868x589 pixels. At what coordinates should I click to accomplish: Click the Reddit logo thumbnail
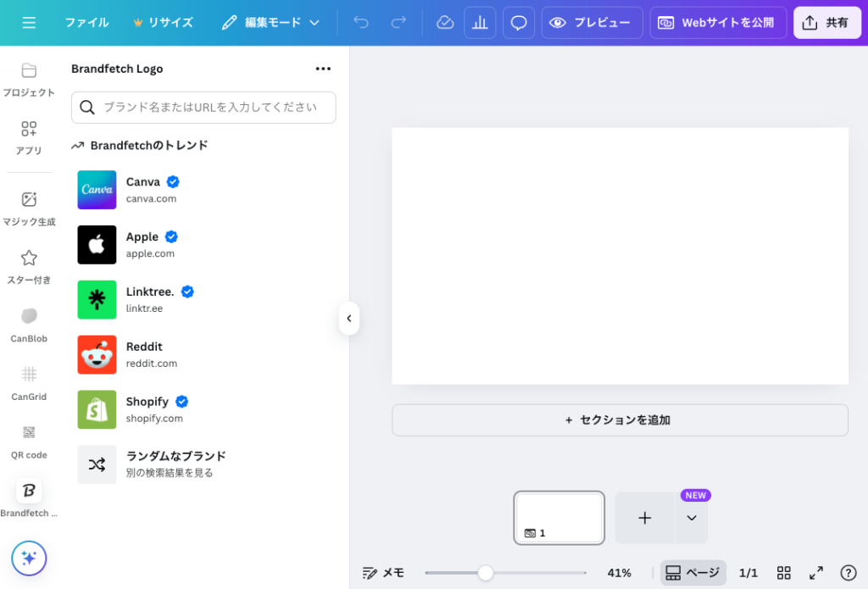[x=97, y=355]
